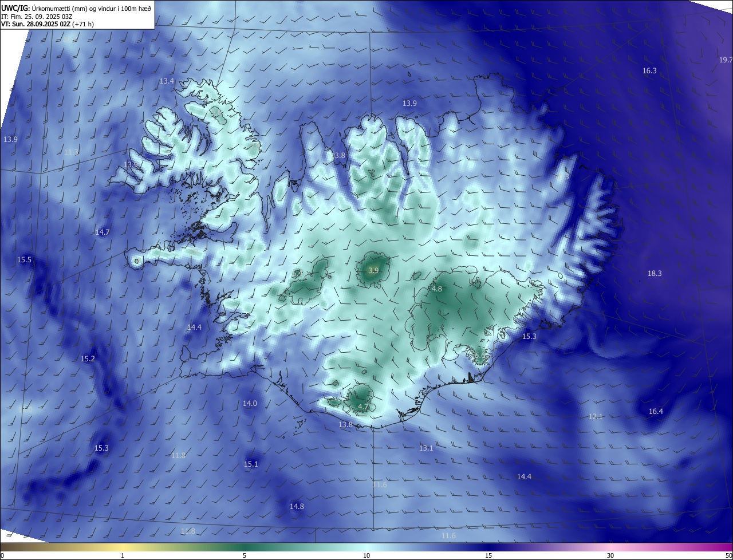733x560 pixels.
Task: Click the 50 tick label on the color scale
Action: (x=729, y=556)
